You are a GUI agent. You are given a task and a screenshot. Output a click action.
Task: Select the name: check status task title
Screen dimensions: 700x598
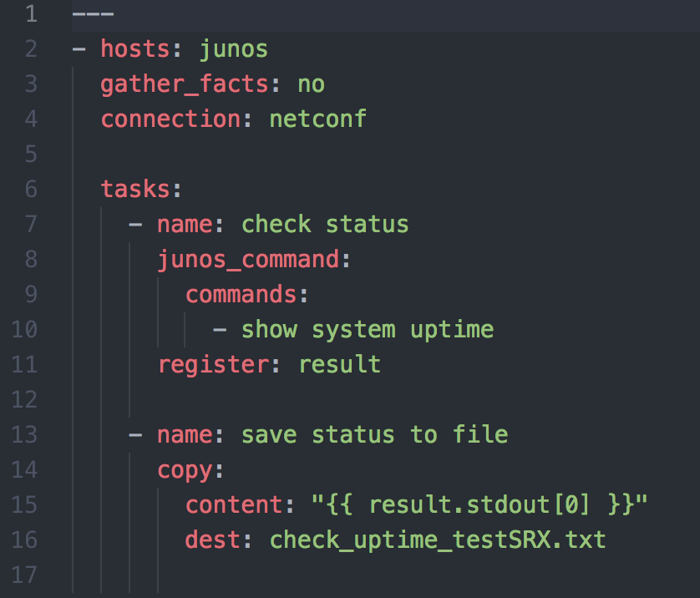tap(280, 224)
